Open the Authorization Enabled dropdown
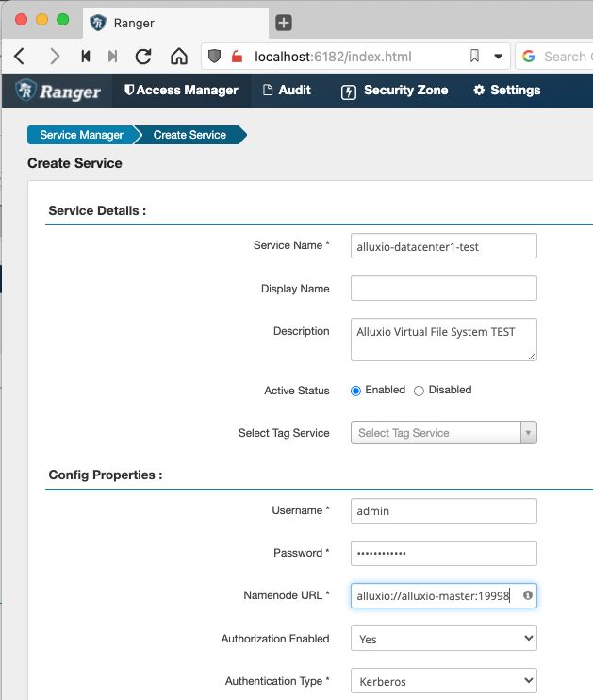Image resolution: width=593 pixels, height=700 pixels. pyautogui.click(x=443, y=639)
